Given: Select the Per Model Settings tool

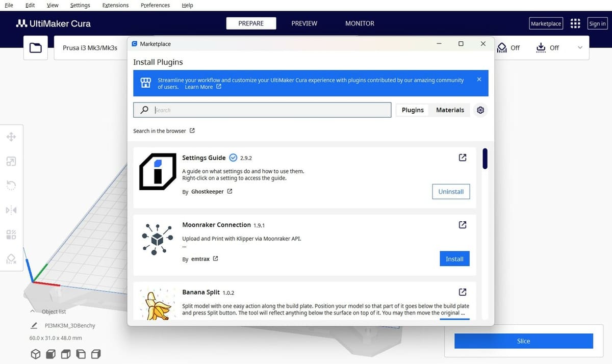Looking at the screenshot, I should tap(11, 234).
